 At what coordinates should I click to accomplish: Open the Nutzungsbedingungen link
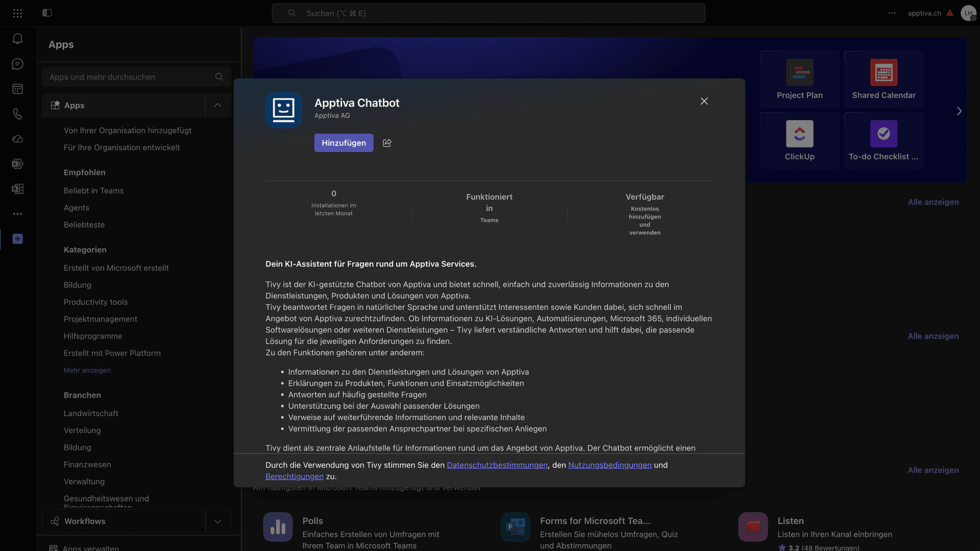click(610, 465)
